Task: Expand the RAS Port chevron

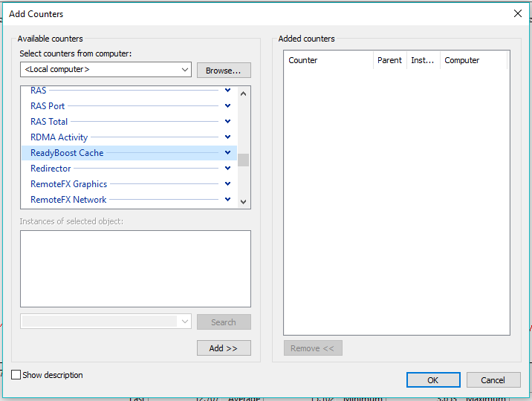Action: (227, 106)
